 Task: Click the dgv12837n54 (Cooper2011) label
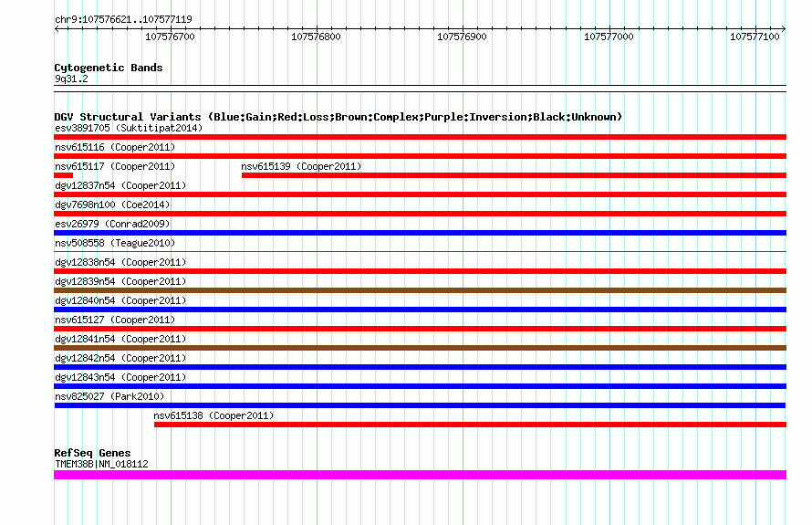[120, 185]
